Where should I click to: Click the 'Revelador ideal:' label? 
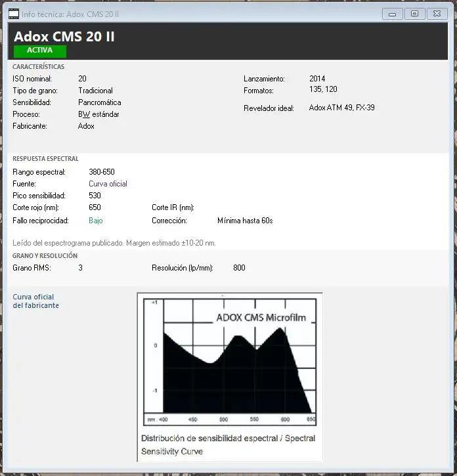point(269,108)
